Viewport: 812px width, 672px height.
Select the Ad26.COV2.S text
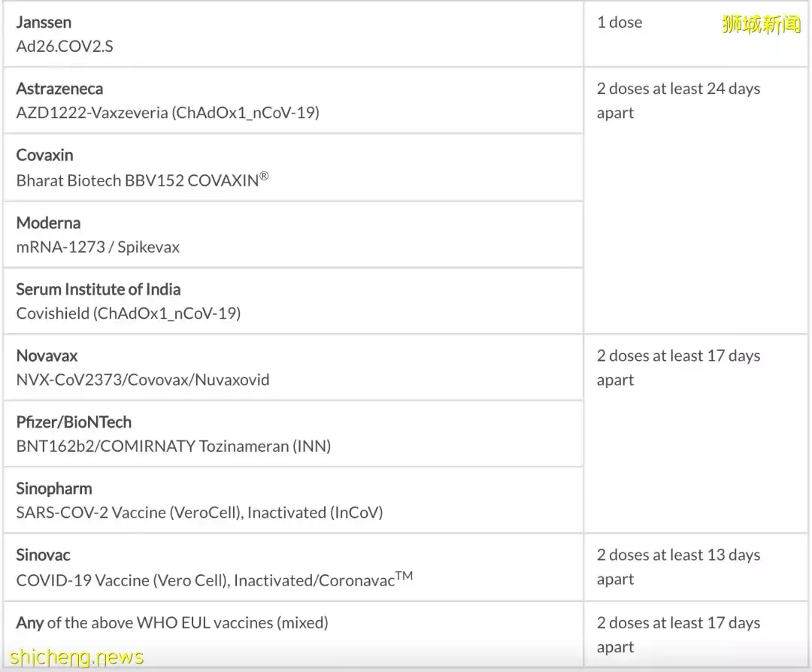65,46
